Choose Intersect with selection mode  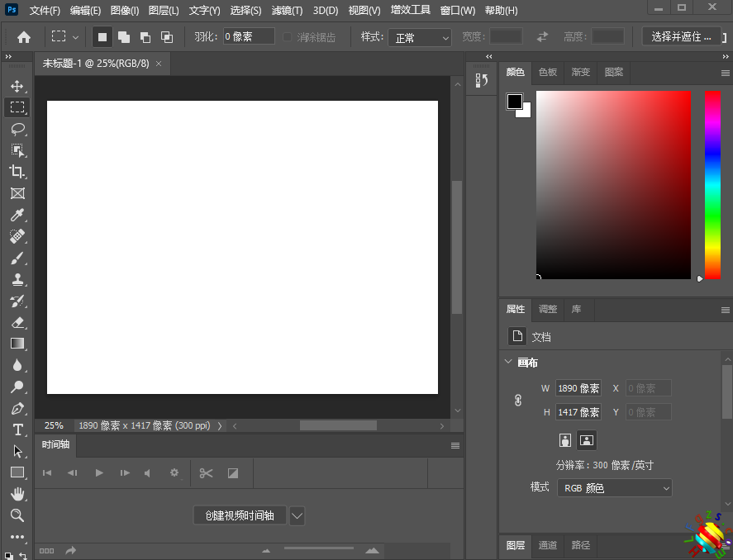[167, 37]
